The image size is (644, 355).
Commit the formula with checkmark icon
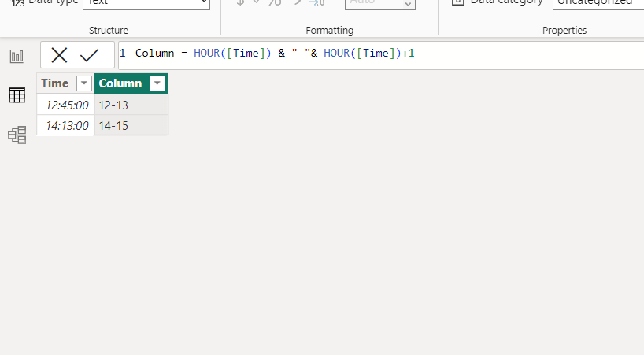coord(89,55)
